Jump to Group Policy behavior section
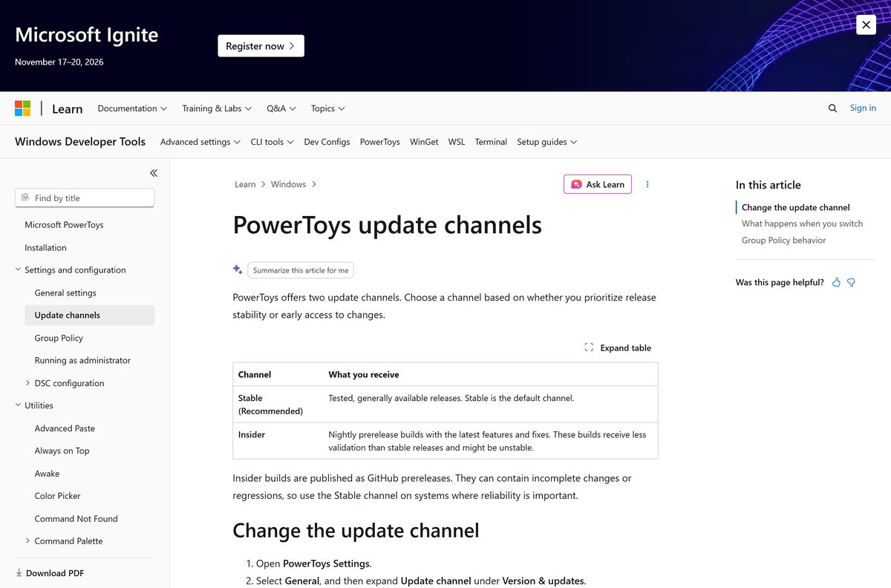The width and height of the screenshot is (891, 588). click(x=783, y=240)
